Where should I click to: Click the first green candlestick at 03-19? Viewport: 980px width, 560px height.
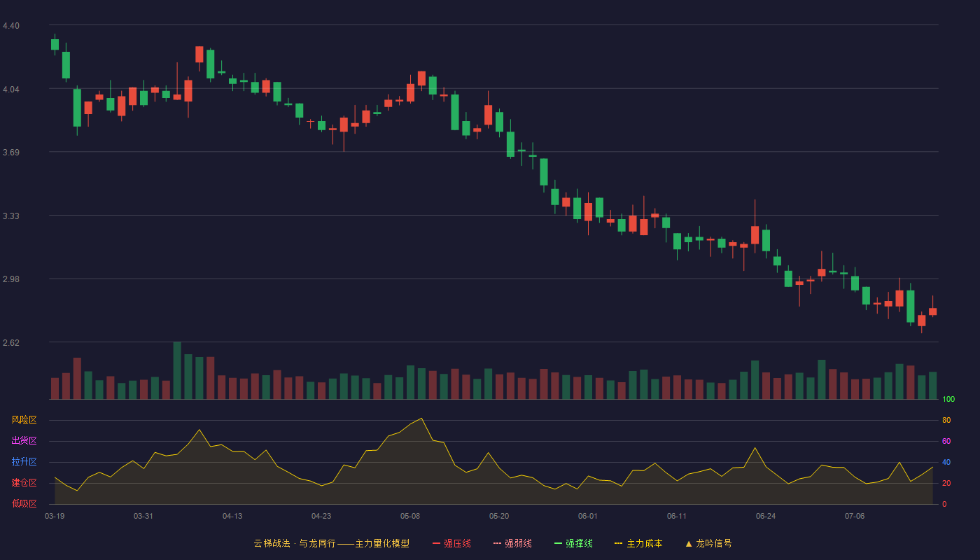(55, 44)
